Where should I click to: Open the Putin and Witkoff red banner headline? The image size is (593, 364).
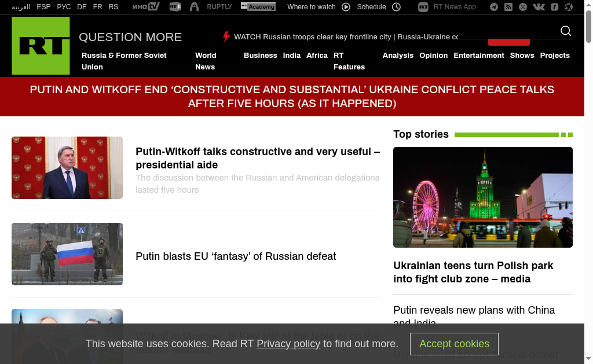tap(292, 97)
